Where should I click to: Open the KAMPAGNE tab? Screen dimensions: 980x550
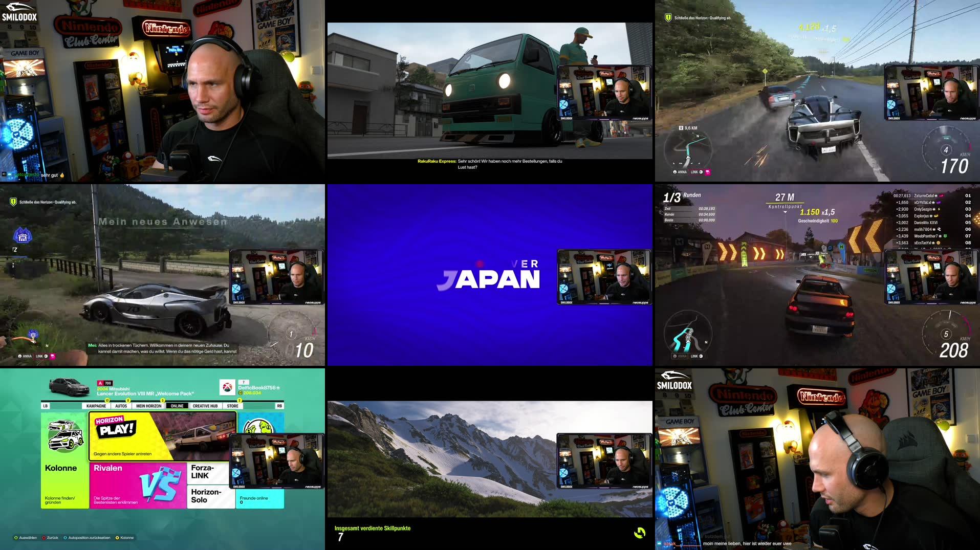coord(96,406)
